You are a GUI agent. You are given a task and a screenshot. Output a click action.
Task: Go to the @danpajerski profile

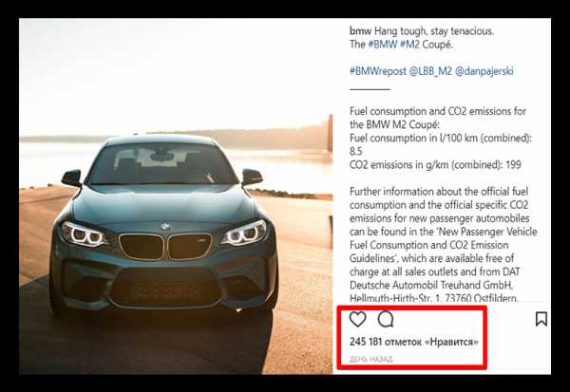point(484,71)
